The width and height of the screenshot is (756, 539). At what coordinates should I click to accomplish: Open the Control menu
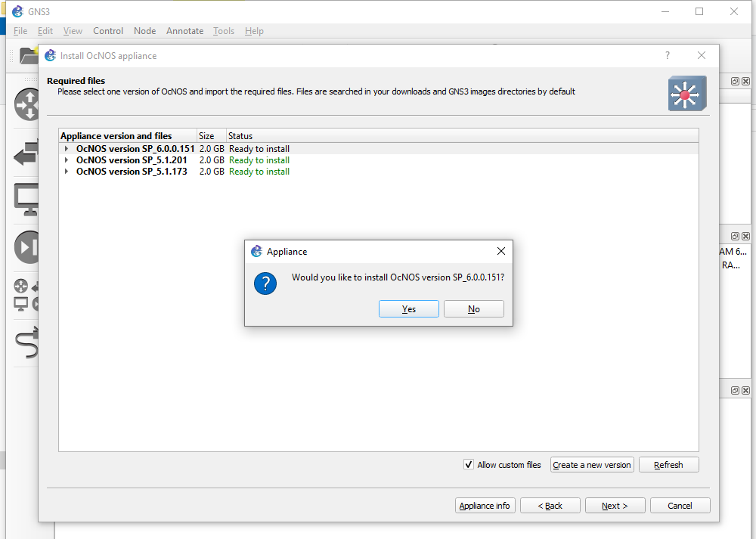pos(107,31)
